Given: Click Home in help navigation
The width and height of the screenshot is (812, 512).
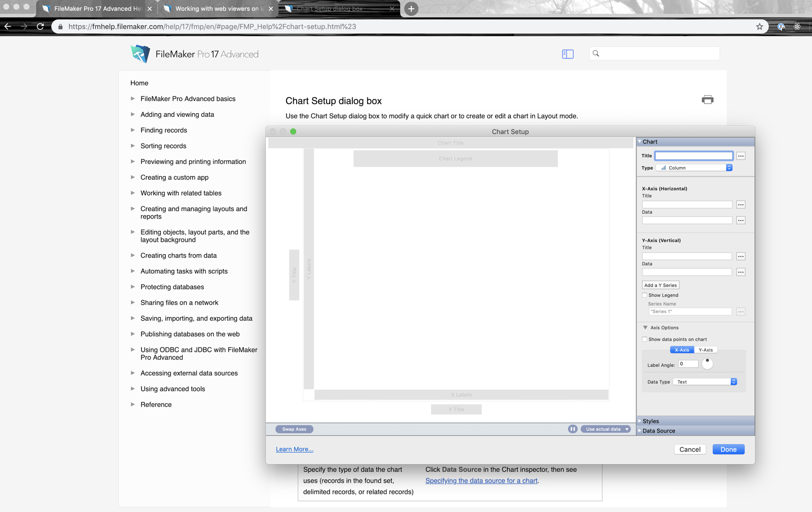Looking at the screenshot, I should (x=139, y=83).
